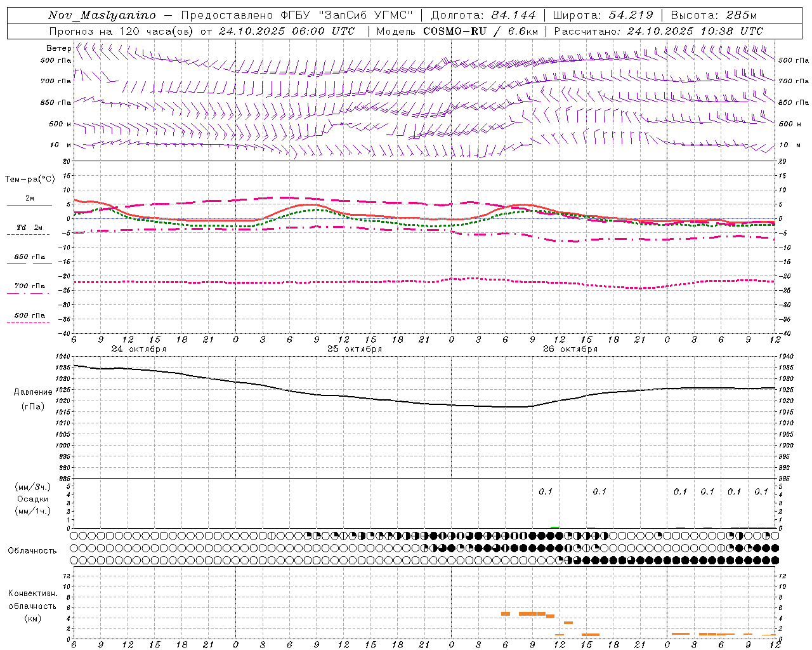Select the "(мм/1ч.)" precipitation unit label
Image resolution: width=812 pixels, height=650 pixels.
(x=32, y=511)
